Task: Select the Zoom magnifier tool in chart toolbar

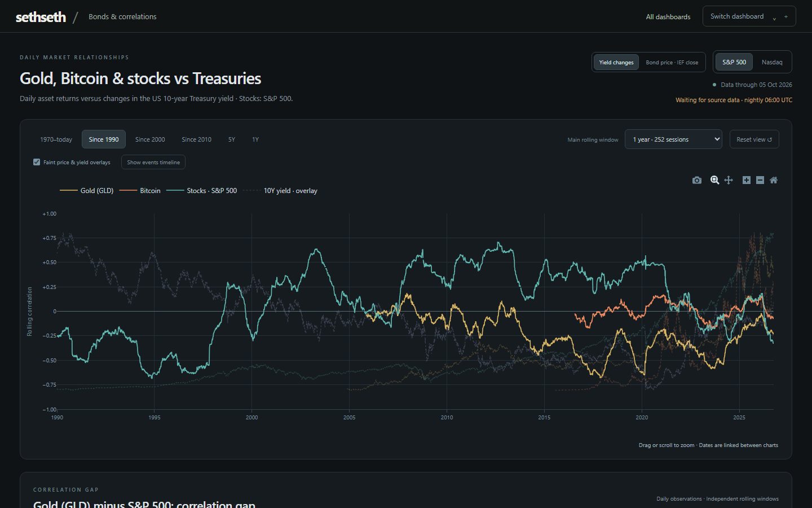Action: click(x=714, y=180)
